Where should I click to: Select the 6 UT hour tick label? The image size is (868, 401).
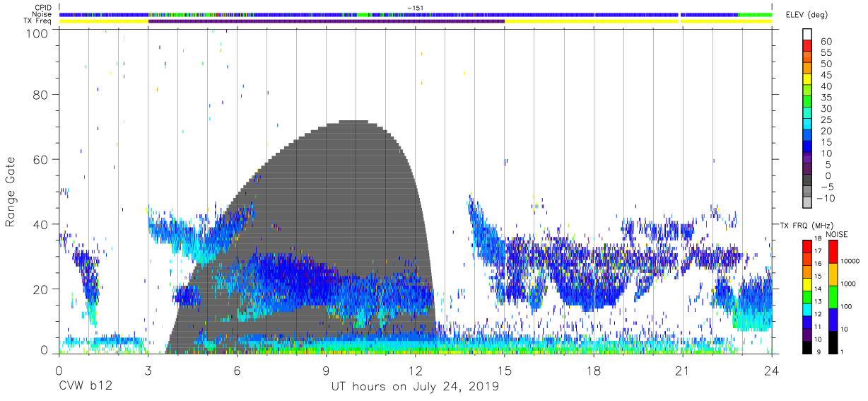237,371
